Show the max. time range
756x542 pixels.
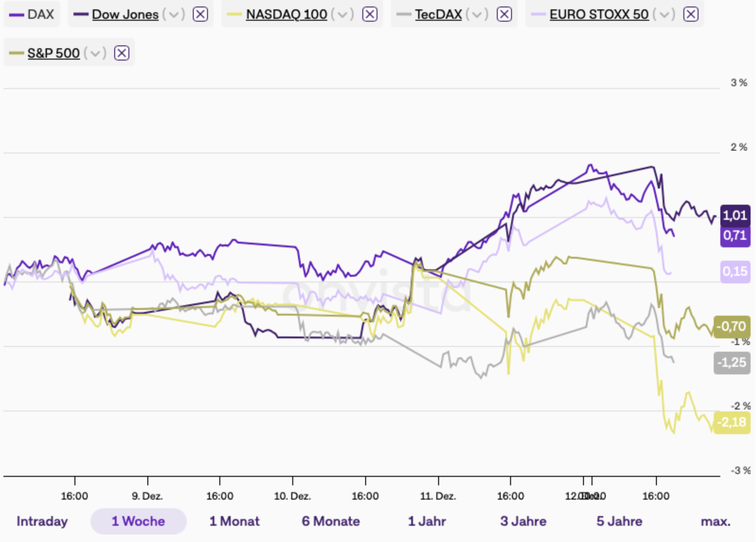[x=715, y=521]
